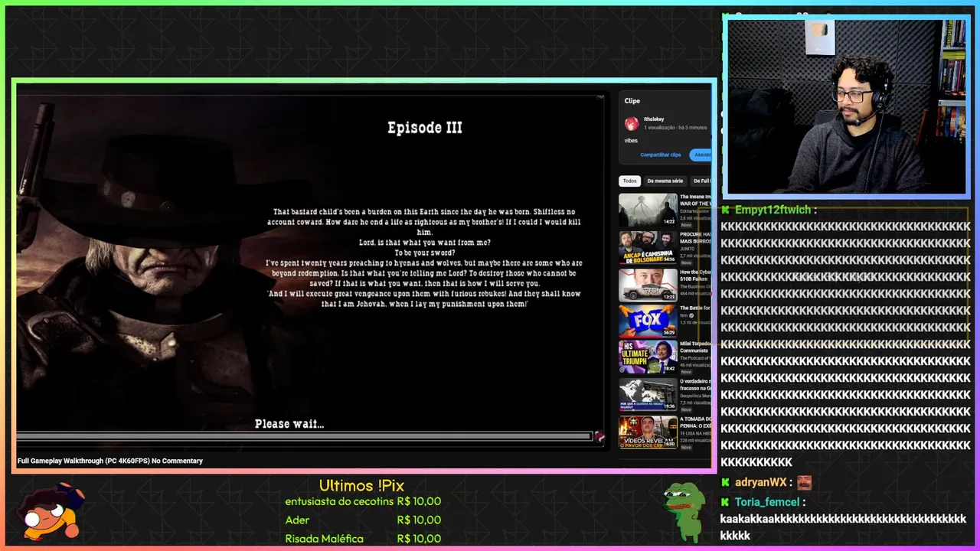Open the Cybertruck $10B Failure video thumbnail
980x551 pixels.
click(648, 285)
